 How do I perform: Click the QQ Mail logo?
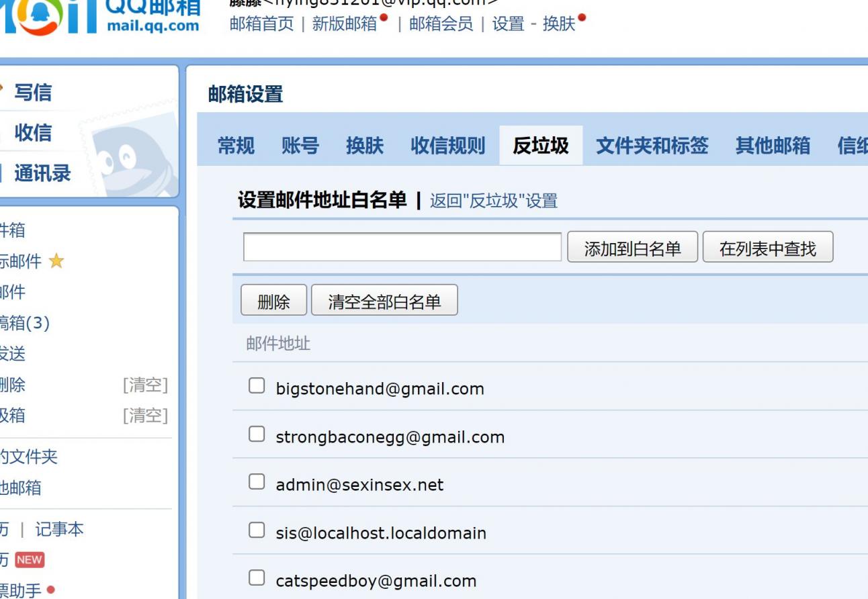click(101, 16)
